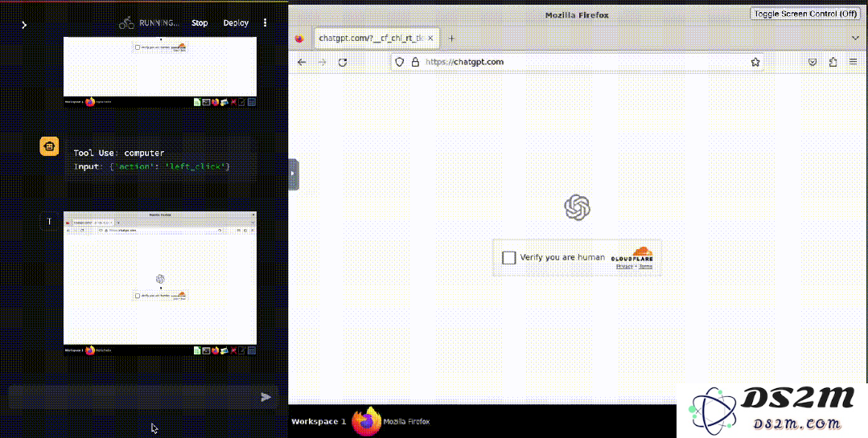The height and width of the screenshot is (438, 868).
Task: Open the Pocket save icon
Action: [812, 62]
